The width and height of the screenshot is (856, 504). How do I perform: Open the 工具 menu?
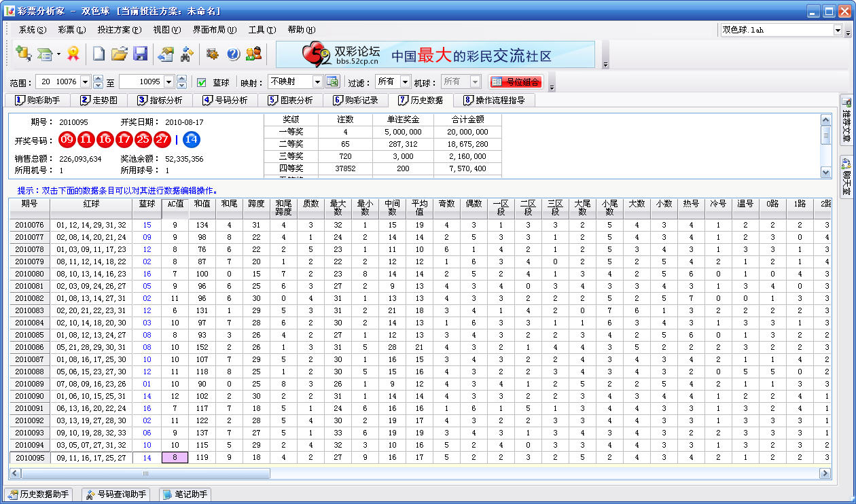tap(262, 30)
